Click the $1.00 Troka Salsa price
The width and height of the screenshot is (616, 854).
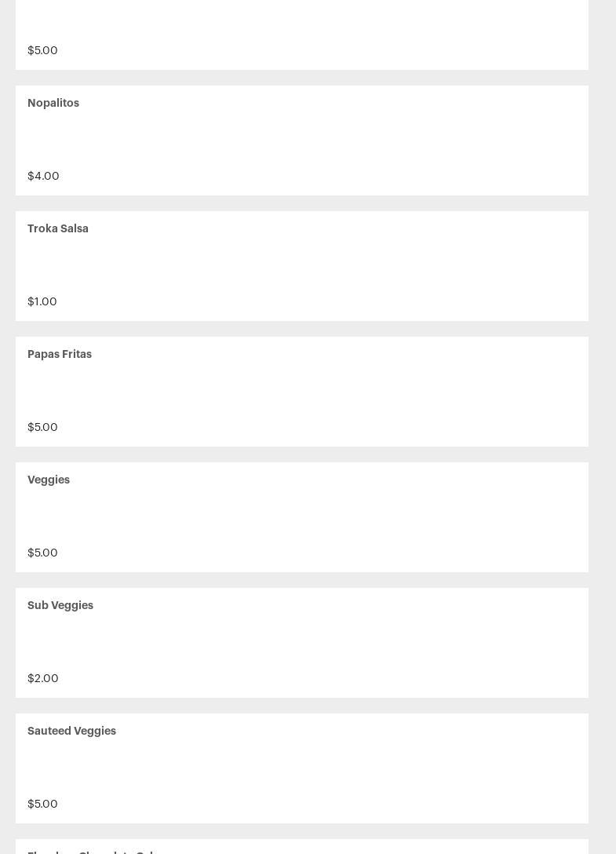(42, 301)
